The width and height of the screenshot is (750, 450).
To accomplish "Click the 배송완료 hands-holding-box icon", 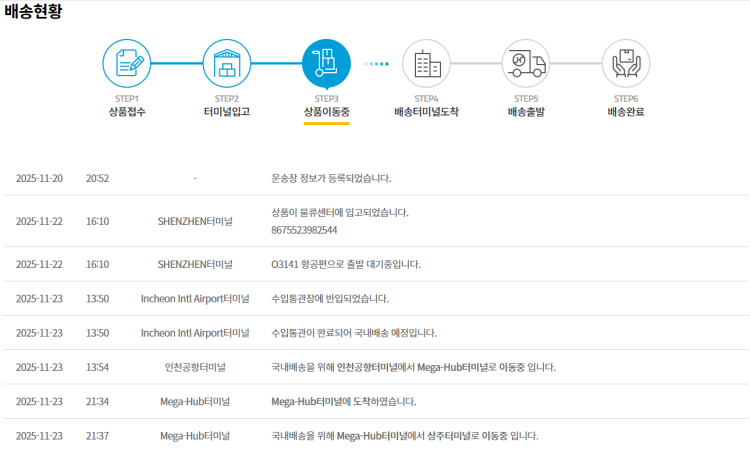I will [626, 64].
